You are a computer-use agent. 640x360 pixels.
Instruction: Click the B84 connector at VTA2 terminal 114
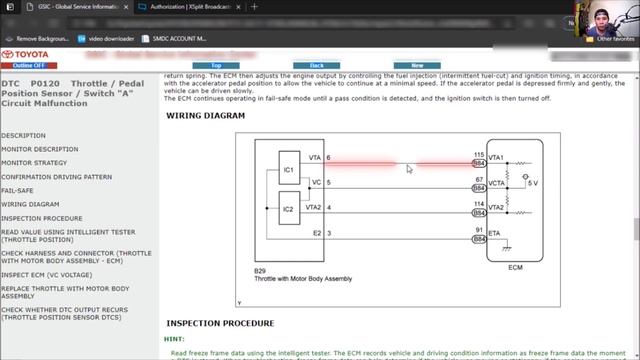[479, 213]
